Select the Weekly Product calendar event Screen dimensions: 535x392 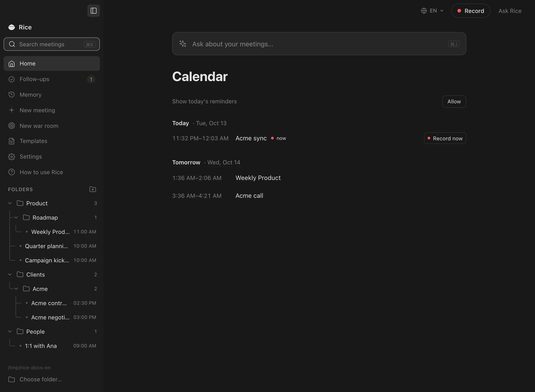[x=258, y=178]
